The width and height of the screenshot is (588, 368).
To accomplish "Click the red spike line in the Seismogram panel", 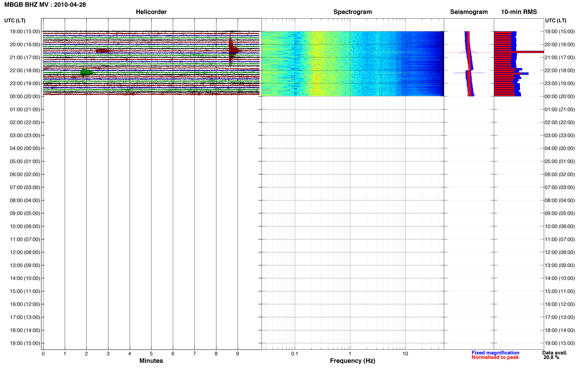I will pos(469,53).
